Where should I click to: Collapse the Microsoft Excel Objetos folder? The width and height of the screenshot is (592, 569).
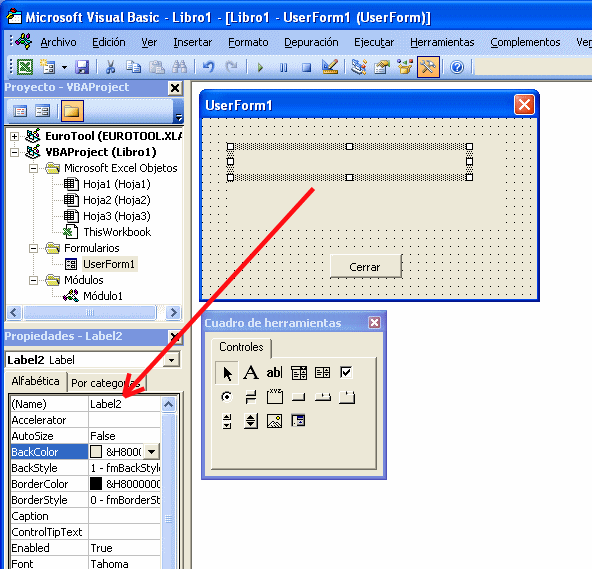coord(33,168)
